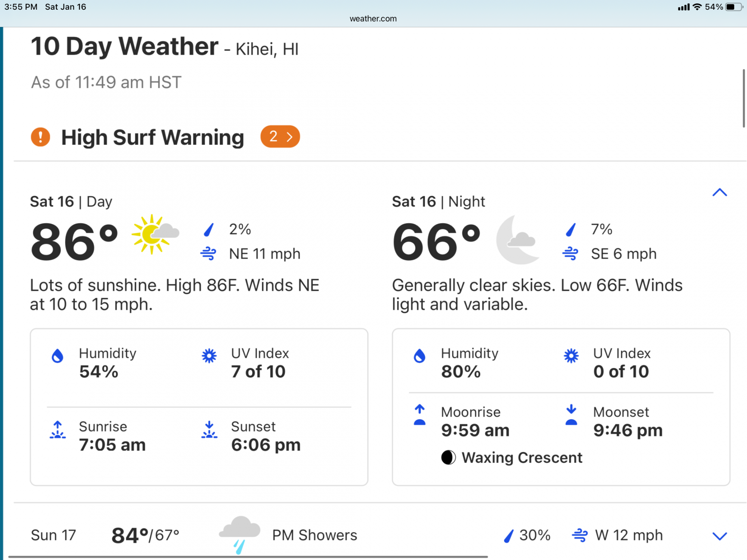Open the High Surf Warning alert

[152, 137]
